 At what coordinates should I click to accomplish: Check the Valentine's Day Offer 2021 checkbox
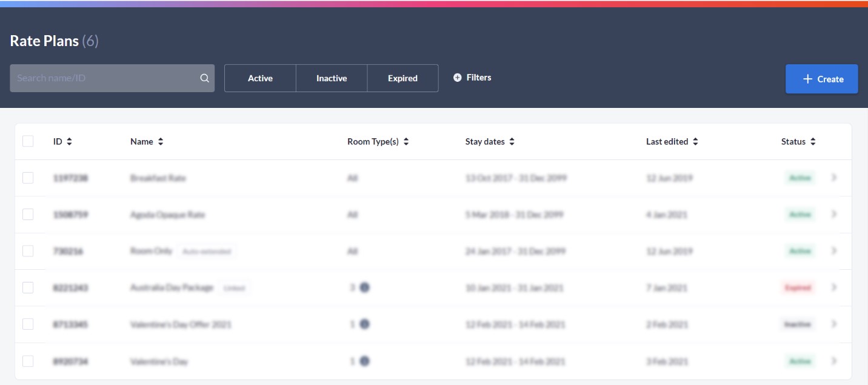[x=28, y=324]
